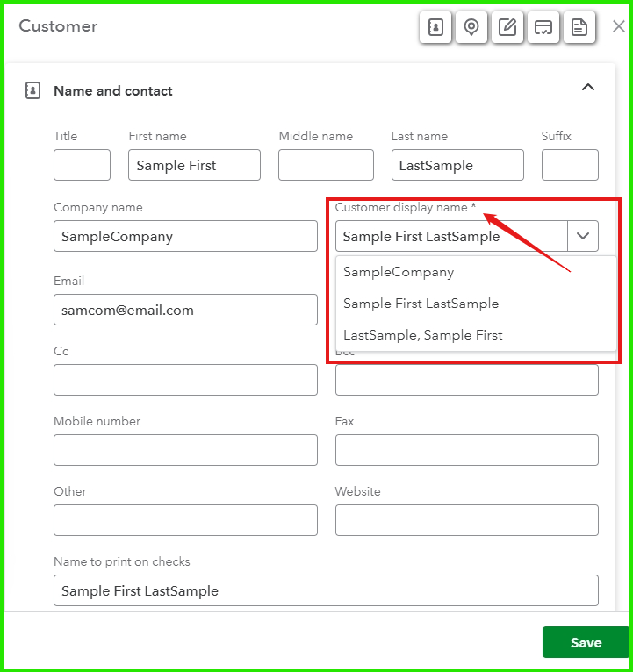
Task: Click the payments card icon
Action: pyautogui.click(x=543, y=26)
